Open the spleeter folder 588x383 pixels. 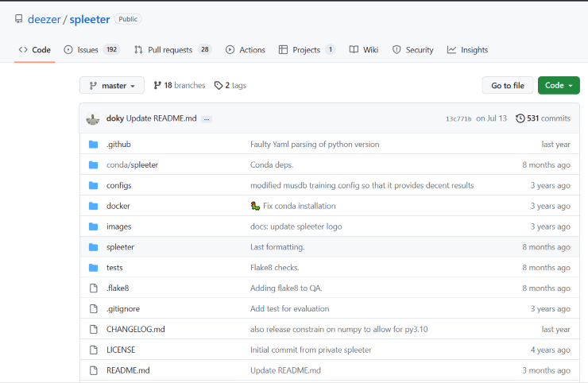point(120,247)
